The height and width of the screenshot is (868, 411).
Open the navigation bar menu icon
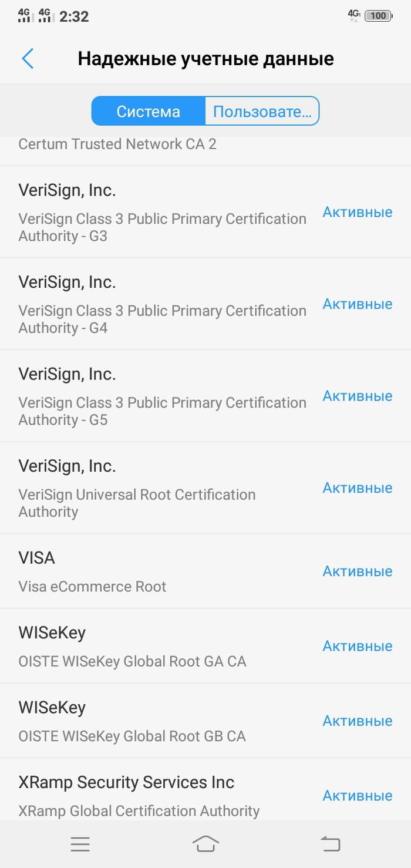[80, 845]
